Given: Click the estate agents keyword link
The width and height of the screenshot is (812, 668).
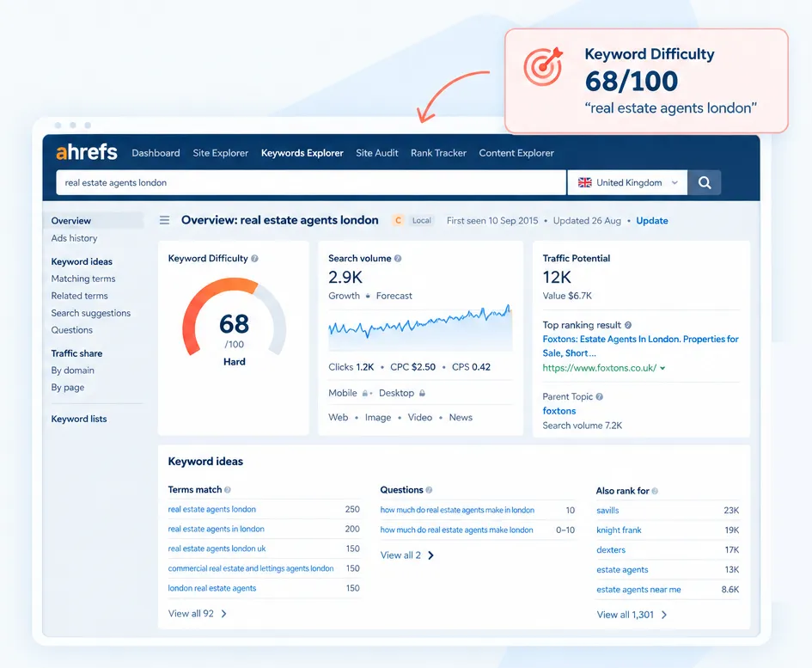Looking at the screenshot, I should [622, 570].
